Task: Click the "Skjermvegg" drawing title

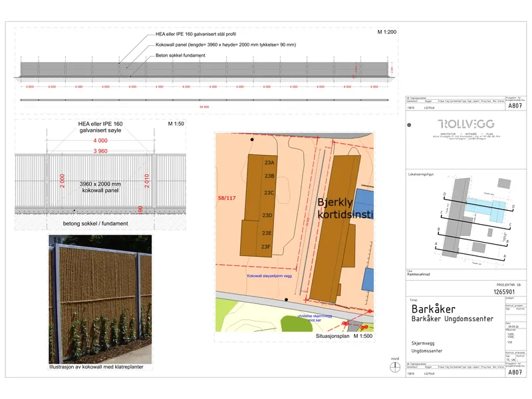Action: point(423,343)
